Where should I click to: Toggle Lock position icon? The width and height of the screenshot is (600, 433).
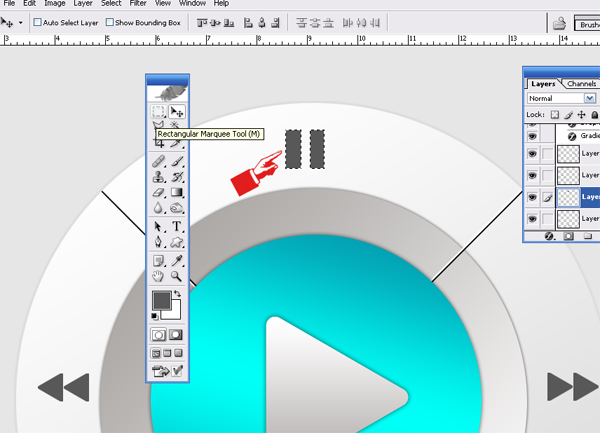pyautogui.click(x=582, y=115)
